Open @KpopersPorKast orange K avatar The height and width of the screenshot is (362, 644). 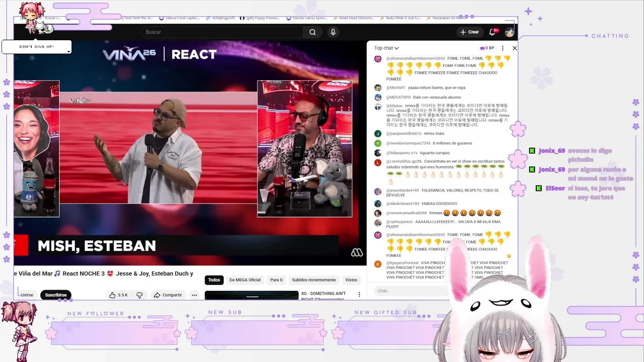click(x=378, y=264)
